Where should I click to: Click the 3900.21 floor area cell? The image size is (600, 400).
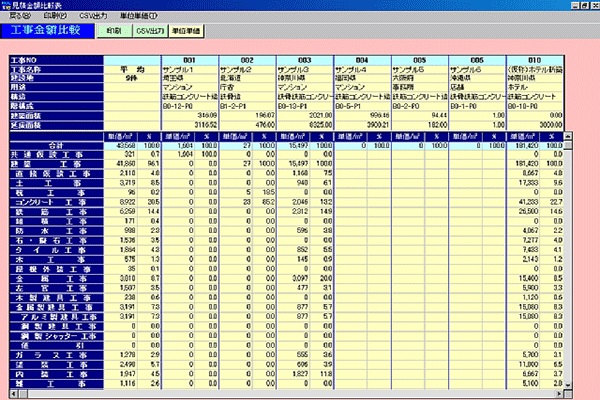(362, 125)
